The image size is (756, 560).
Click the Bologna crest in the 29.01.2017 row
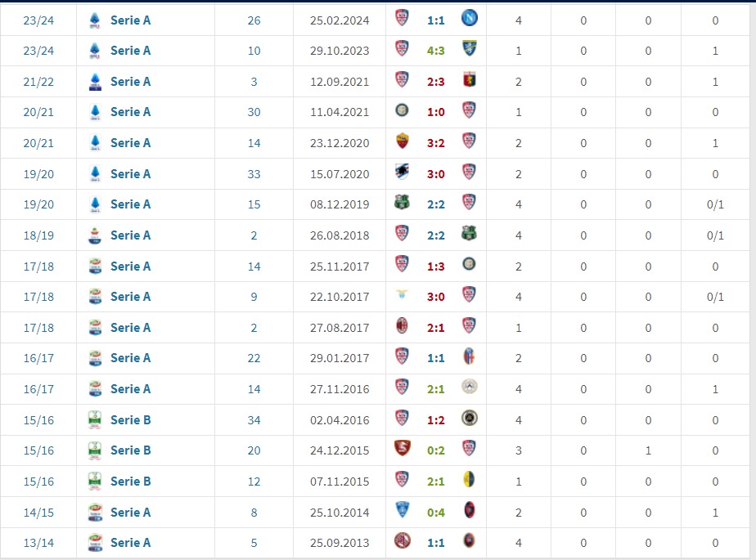click(x=470, y=357)
